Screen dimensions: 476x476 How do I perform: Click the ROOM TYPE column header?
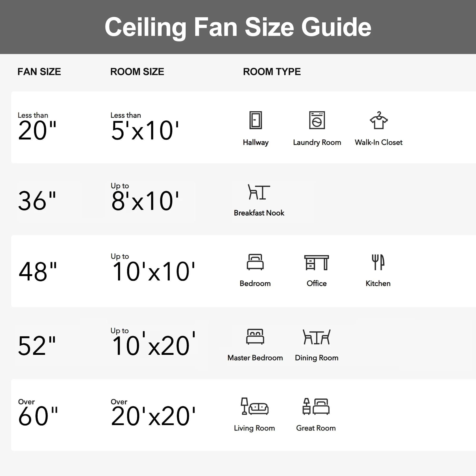tap(272, 72)
